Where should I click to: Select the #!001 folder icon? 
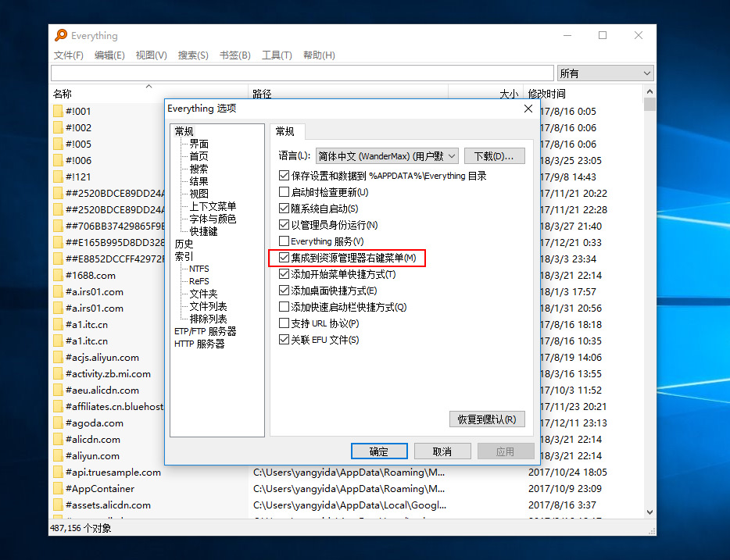(x=58, y=111)
